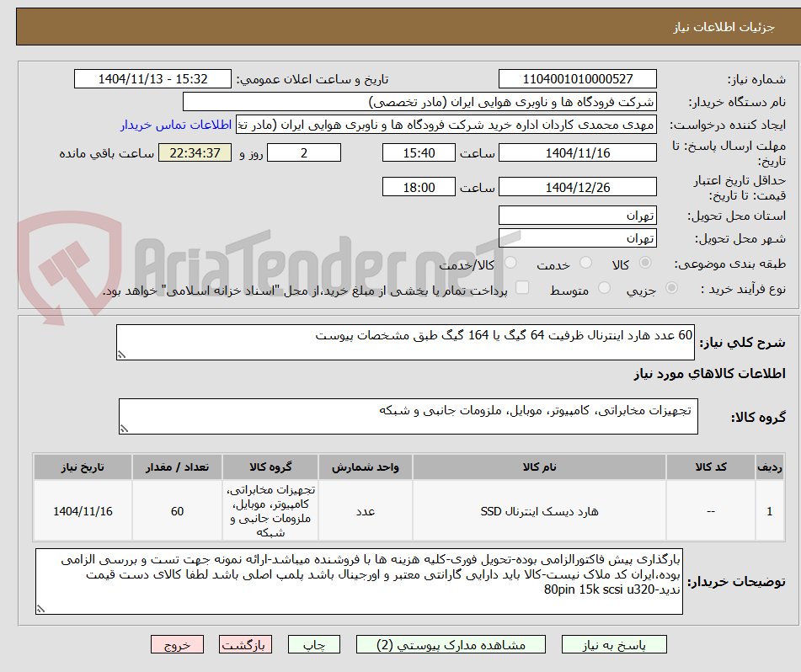Click the cell هارد دیسک اینترنال SSD

(539, 511)
